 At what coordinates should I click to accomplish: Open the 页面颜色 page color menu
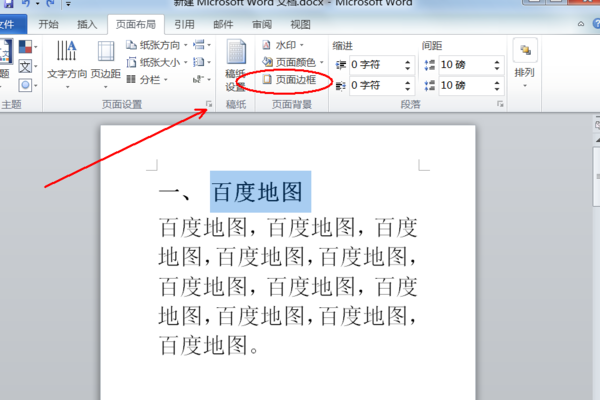coord(293,62)
